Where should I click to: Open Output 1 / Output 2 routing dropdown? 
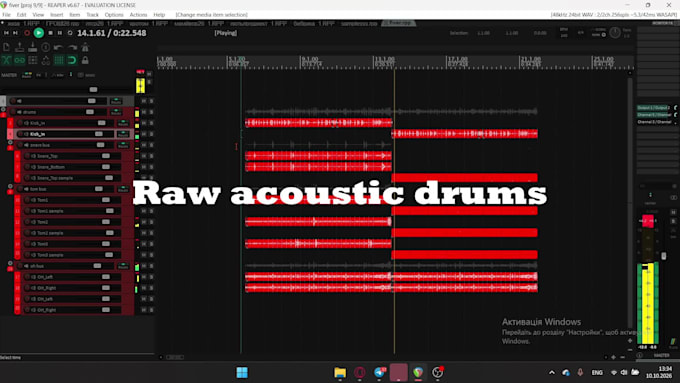pyautogui.click(x=654, y=108)
